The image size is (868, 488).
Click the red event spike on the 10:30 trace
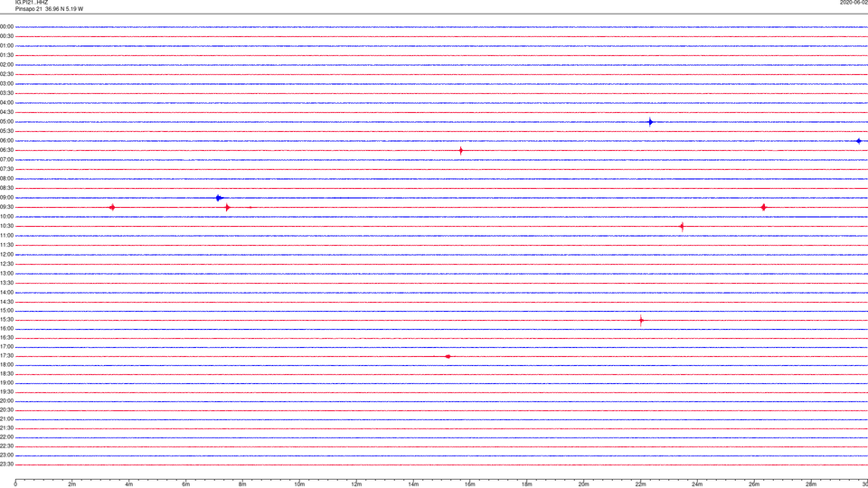pos(682,226)
